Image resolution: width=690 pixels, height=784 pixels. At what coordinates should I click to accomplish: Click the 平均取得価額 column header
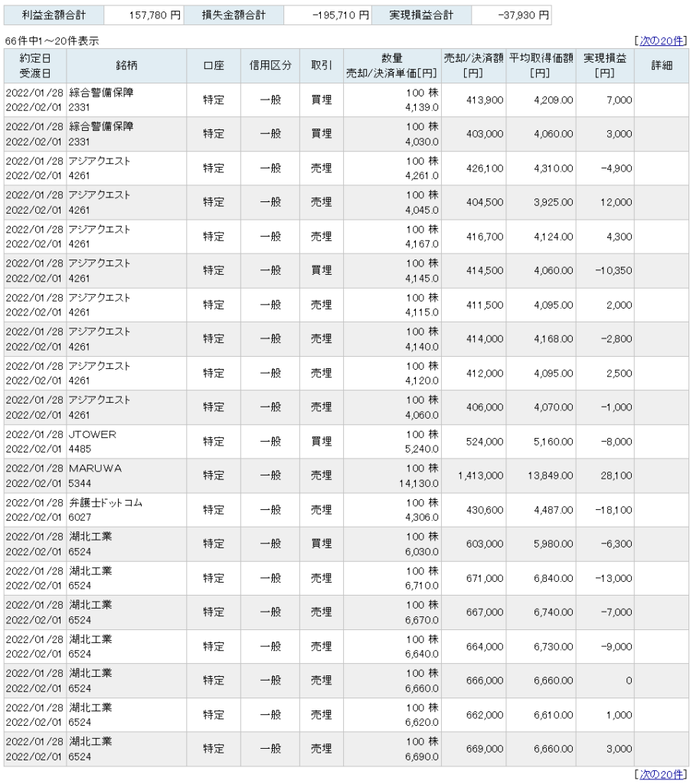[541, 66]
